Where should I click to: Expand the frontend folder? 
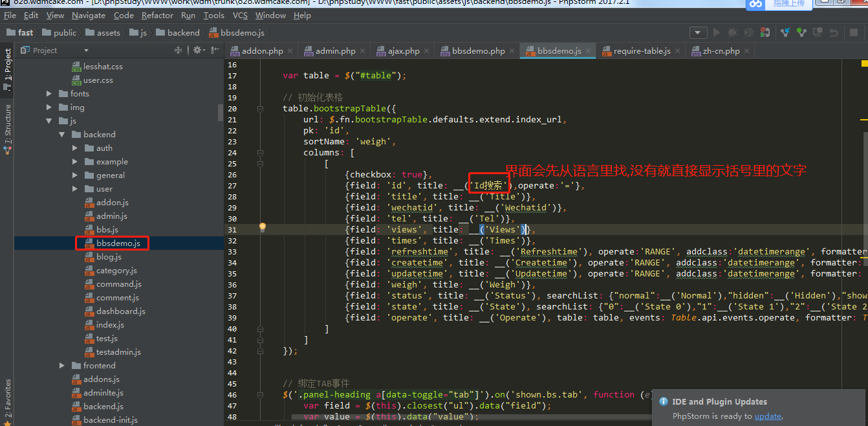62,366
